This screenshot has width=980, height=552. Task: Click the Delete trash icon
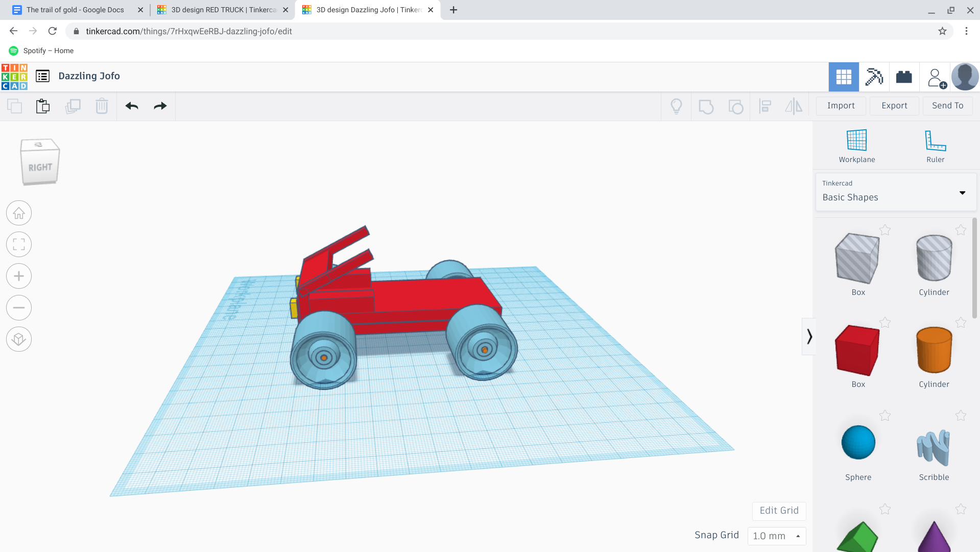[x=102, y=106]
